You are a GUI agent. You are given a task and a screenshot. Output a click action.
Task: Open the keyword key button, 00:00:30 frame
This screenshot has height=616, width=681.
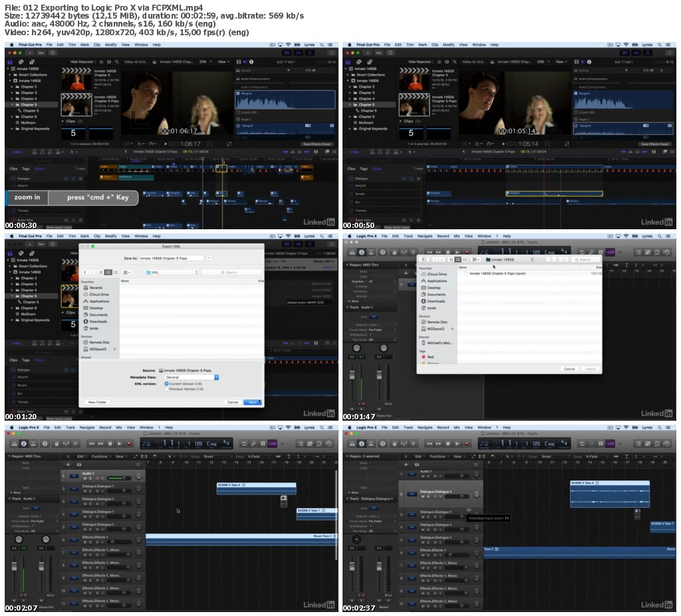[x=41, y=52]
